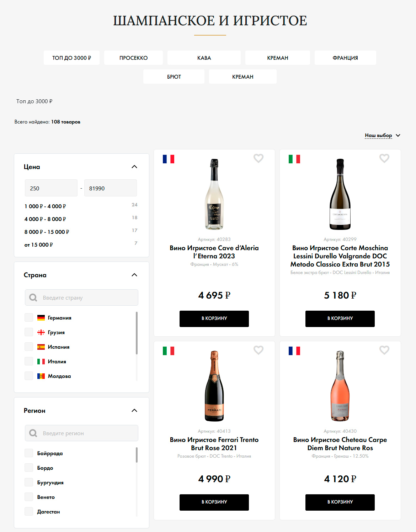Collapse the Цена filter section
Viewport: 416px width, 532px height.
(134, 167)
